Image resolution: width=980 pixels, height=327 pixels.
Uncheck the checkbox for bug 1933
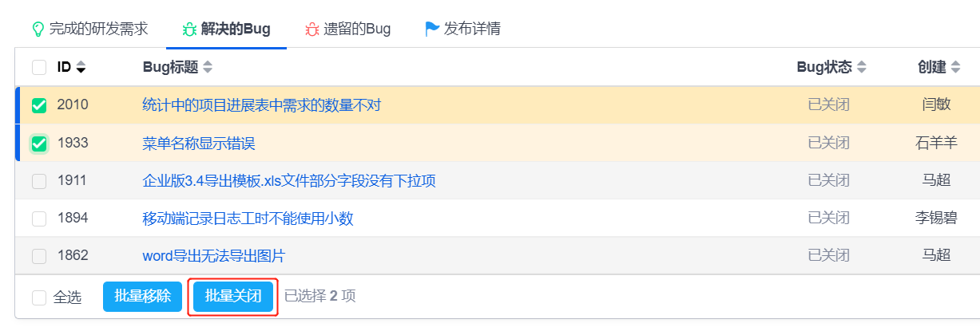39,144
